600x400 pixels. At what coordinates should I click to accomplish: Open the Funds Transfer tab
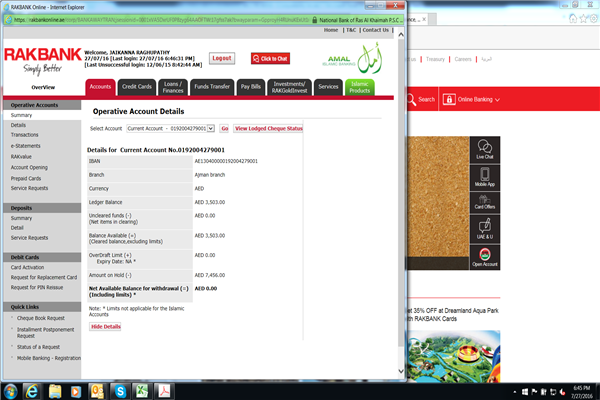212,87
